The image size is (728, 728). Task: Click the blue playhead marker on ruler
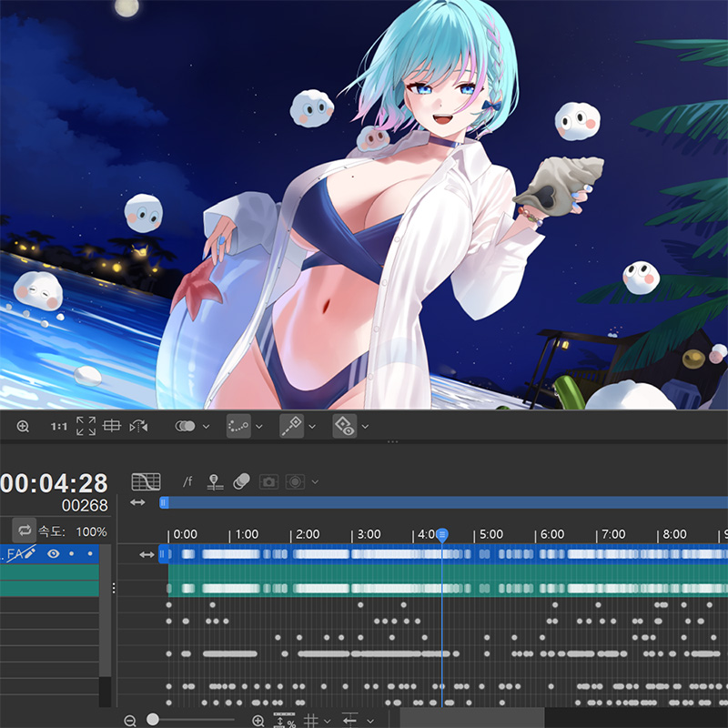pos(442,535)
